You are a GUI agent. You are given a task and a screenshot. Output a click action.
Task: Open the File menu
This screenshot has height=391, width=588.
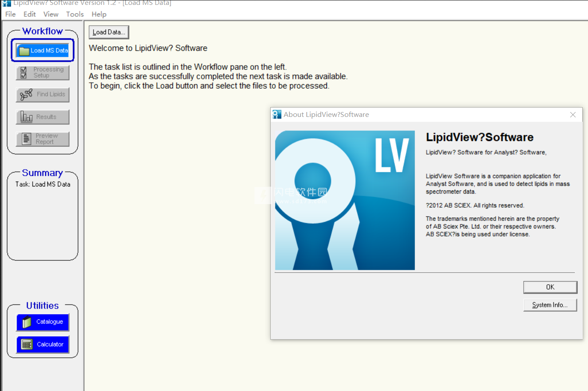pos(11,14)
